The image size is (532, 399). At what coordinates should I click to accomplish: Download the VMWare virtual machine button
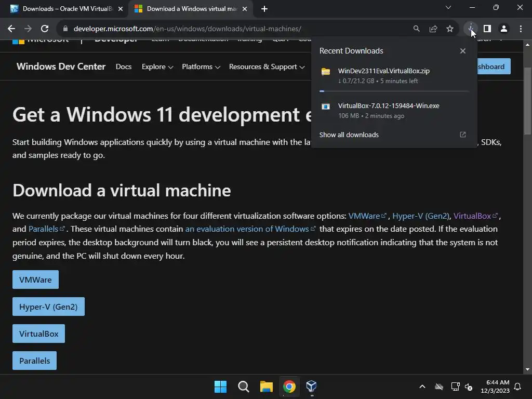click(36, 280)
